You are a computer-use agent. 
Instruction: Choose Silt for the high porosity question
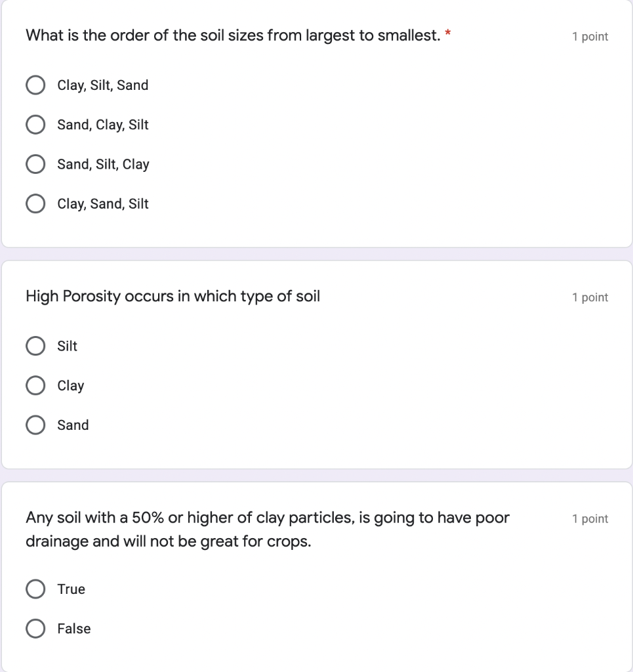(35, 346)
